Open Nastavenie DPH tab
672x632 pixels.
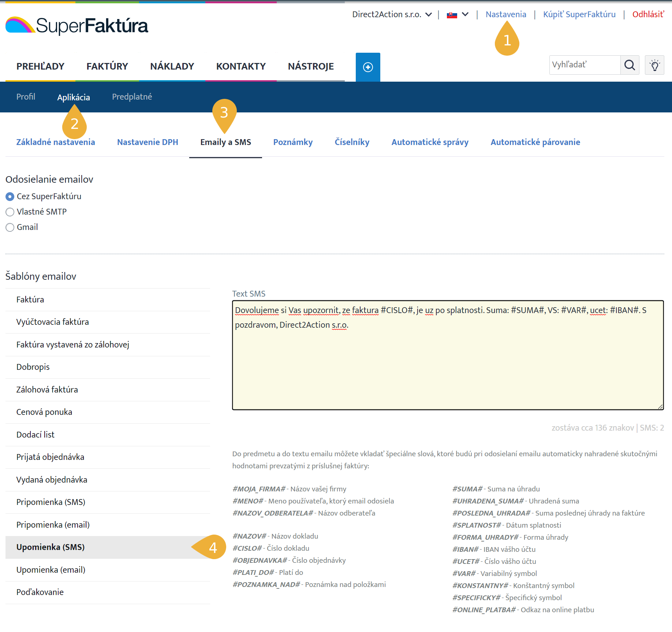click(148, 142)
